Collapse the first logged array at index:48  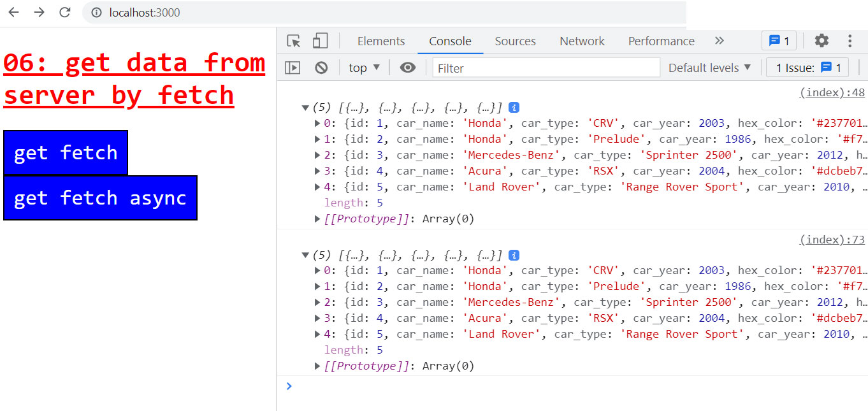[306, 108]
